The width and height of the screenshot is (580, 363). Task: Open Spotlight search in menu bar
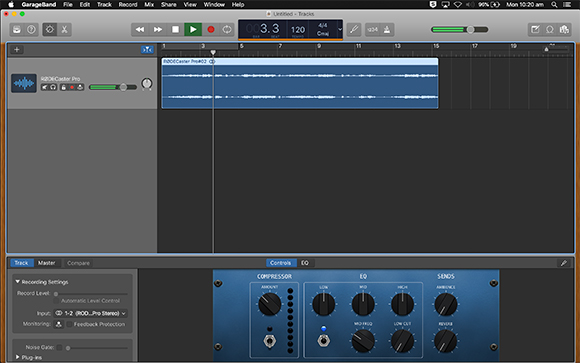click(554, 4)
